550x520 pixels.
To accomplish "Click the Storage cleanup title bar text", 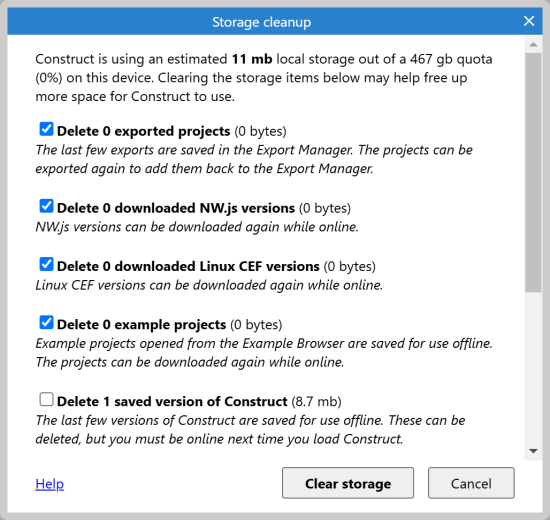I will (261, 22).
